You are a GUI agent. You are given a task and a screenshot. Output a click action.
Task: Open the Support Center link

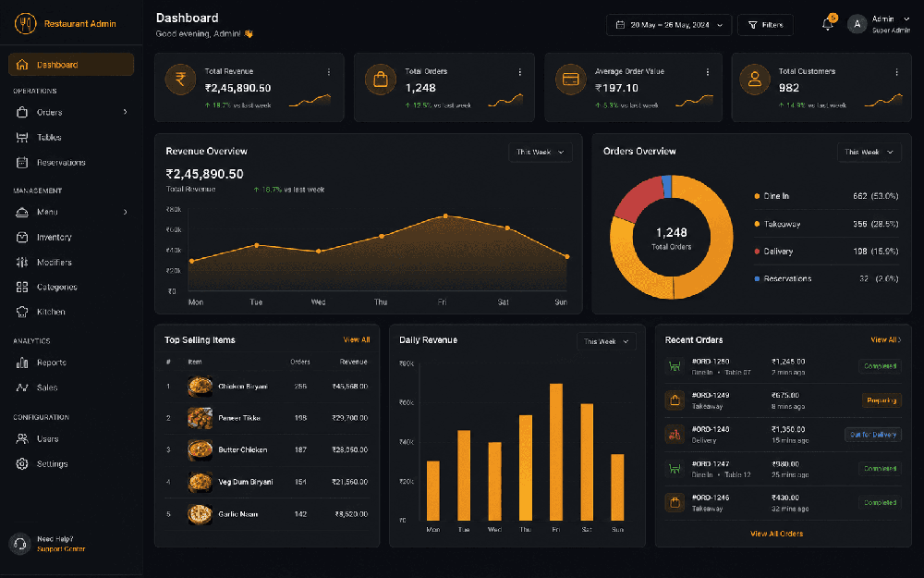coord(61,549)
